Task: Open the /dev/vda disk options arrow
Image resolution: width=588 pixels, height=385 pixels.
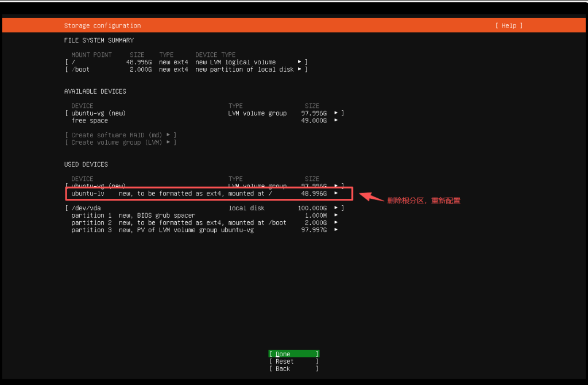Action: click(x=336, y=207)
